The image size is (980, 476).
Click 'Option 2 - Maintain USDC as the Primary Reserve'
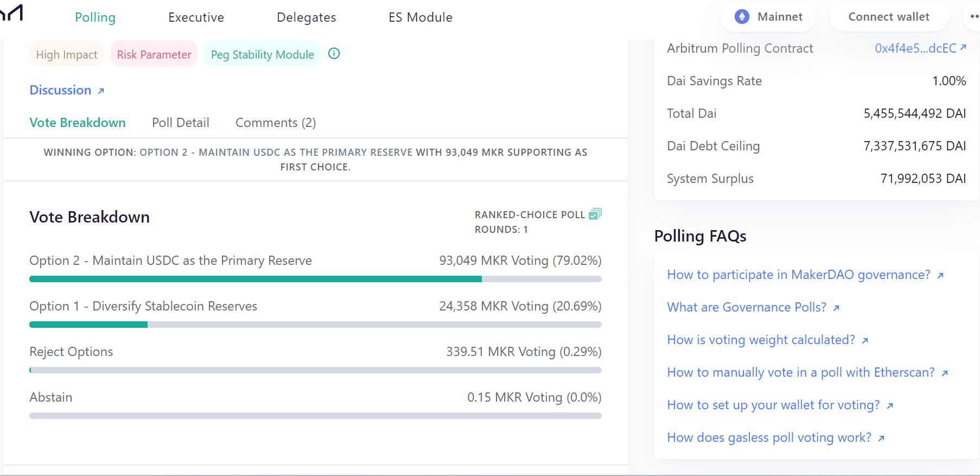(x=171, y=261)
